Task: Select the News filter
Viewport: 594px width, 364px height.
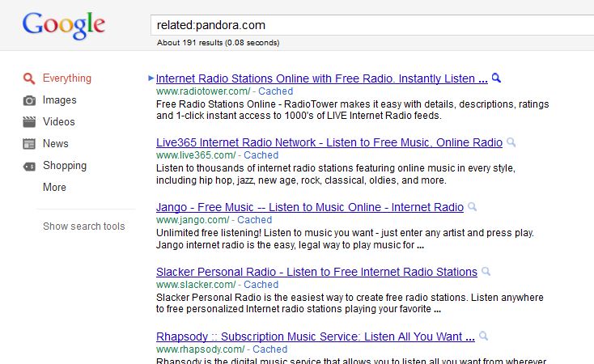Action: click(x=56, y=143)
